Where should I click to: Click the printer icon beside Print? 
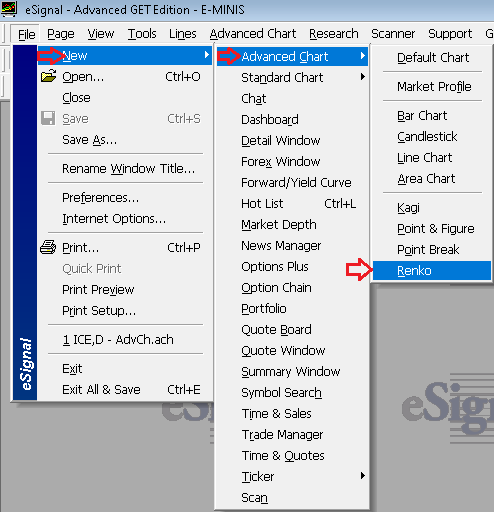(x=48, y=247)
